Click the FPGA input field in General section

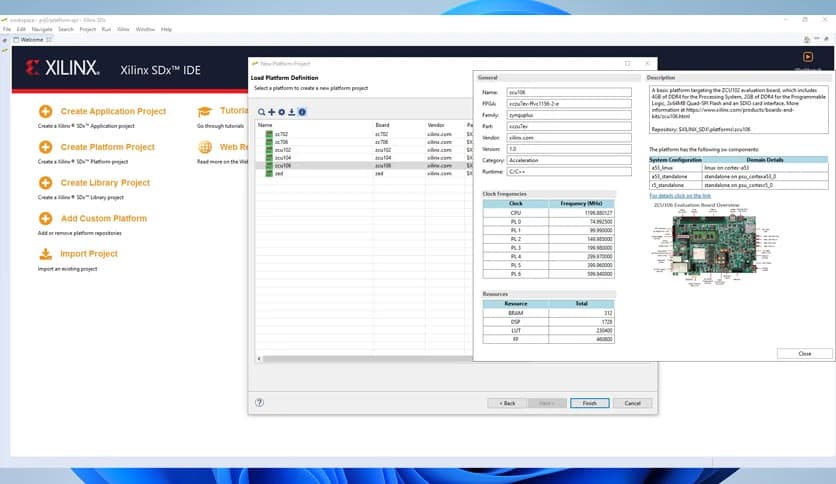click(x=568, y=103)
